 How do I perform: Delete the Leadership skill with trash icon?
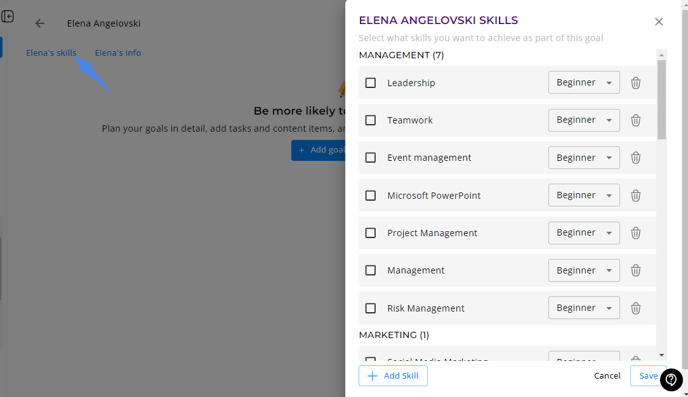tap(636, 82)
